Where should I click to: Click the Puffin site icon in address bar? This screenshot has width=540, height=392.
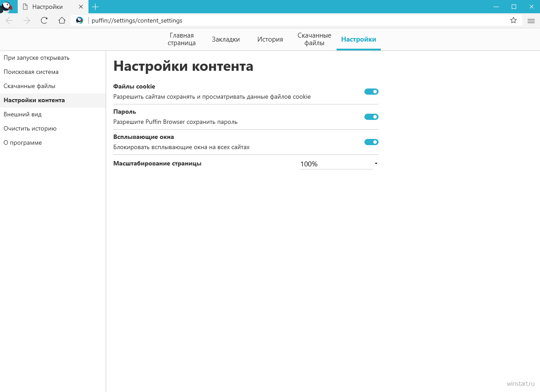tap(80, 20)
